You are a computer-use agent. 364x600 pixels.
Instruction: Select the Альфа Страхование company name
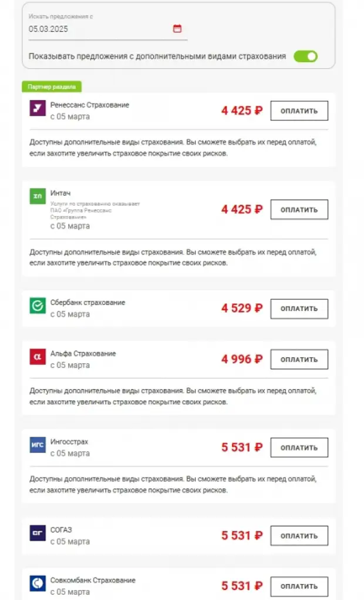(83, 353)
